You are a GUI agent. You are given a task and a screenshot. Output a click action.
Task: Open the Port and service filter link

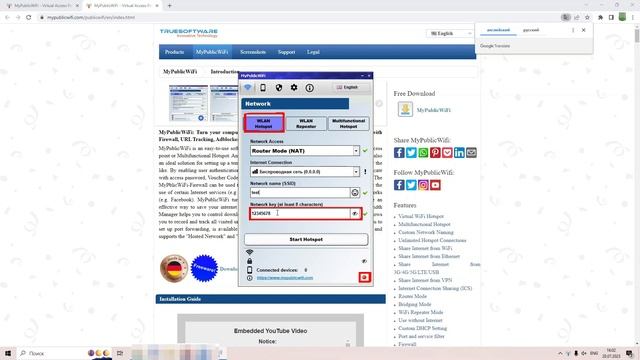(421, 336)
